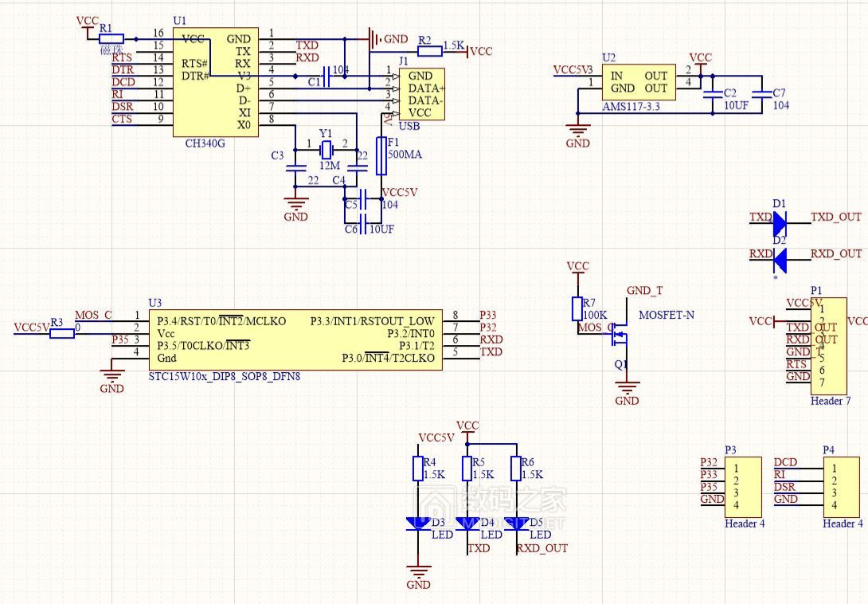This screenshot has height=604, width=868.
Task: Select the C5 104 capacitor symbol
Action: 363,198
